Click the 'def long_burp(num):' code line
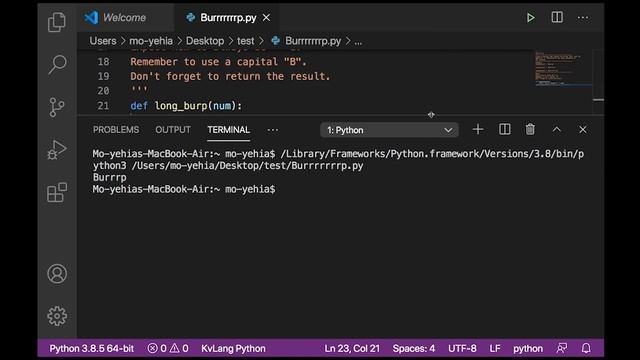This screenshot has width=640, height=360. (186, 106)
